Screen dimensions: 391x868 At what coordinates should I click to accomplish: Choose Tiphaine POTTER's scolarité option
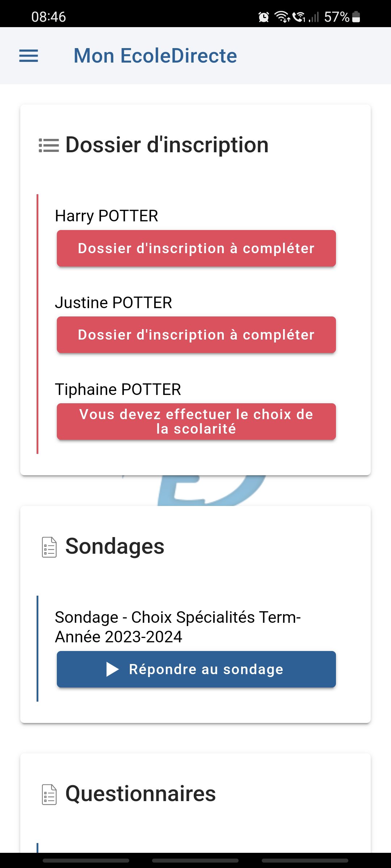(x=196, y=422)
